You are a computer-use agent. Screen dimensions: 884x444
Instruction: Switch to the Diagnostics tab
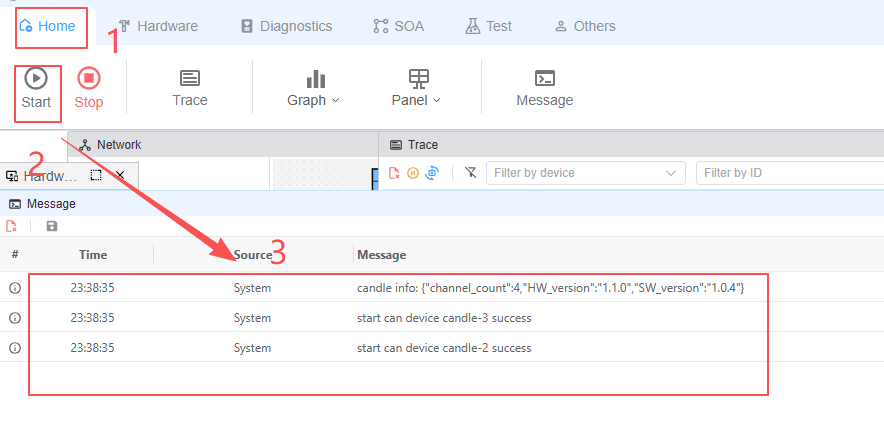point(286,26)
